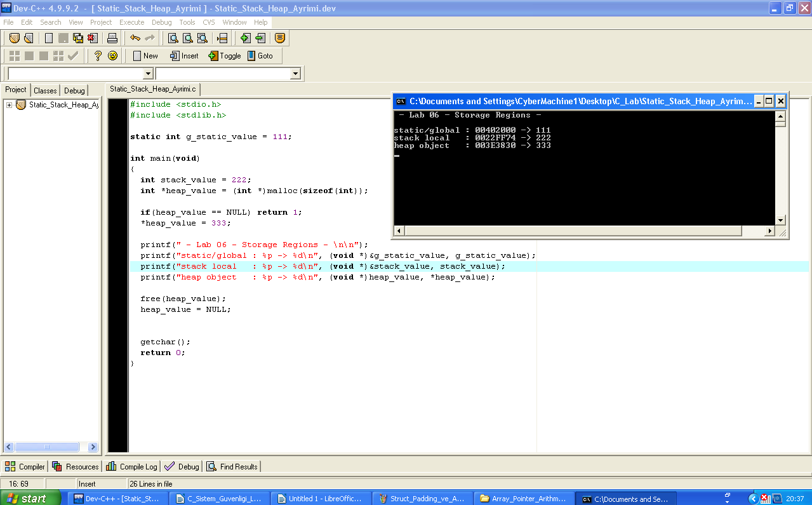
Task: Undo the last edit with Undo arrow
Action: click(135, 38)
